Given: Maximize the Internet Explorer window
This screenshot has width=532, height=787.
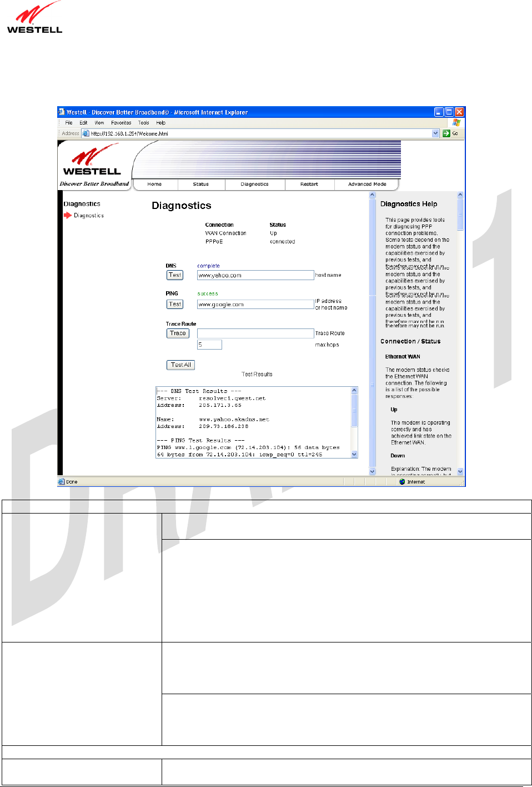Looking at the screenshot, I should pos(449,112).
